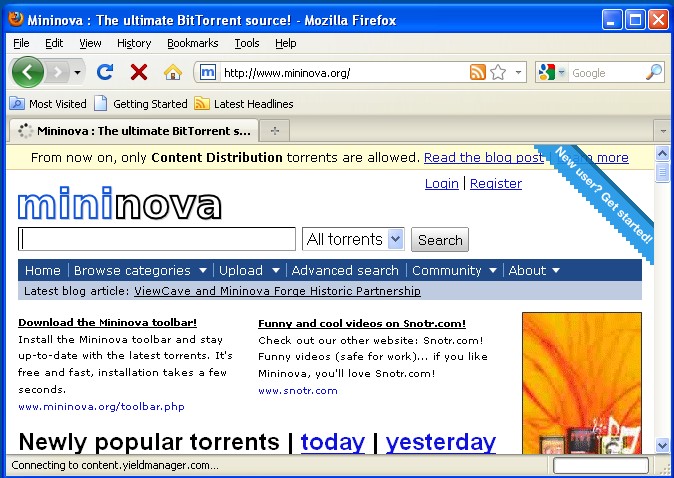Open the Read the blog post link
The width and height of the screenshot is (674, 478).
[x=484, y=157]
